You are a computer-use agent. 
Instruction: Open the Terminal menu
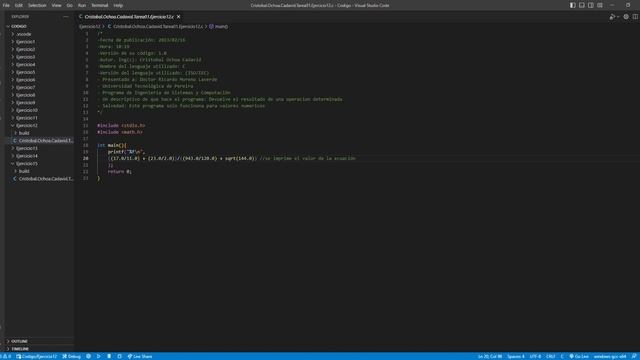click(x=100, y=5)
